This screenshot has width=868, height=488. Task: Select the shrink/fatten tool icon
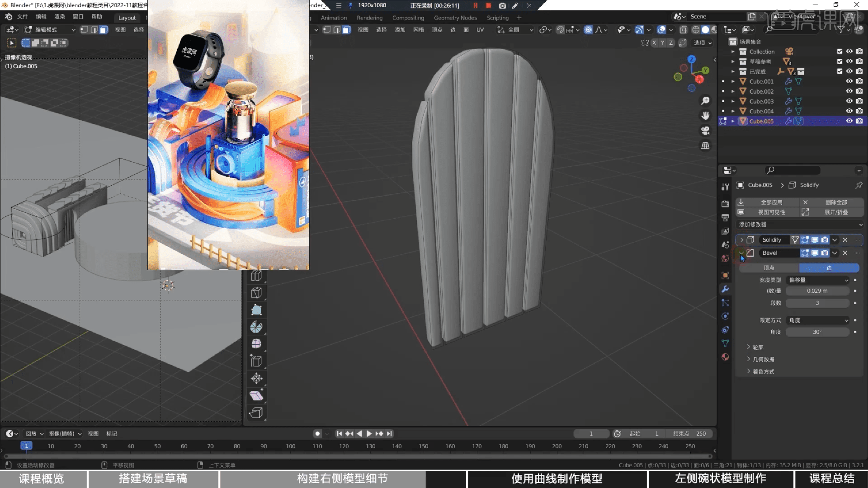(256, 378)
